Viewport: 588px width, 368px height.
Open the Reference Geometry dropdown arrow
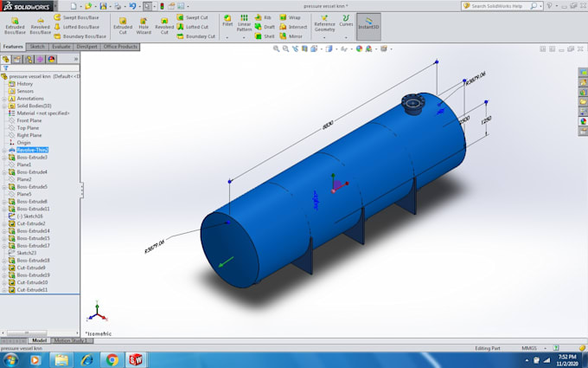click(x=325, y=37)
